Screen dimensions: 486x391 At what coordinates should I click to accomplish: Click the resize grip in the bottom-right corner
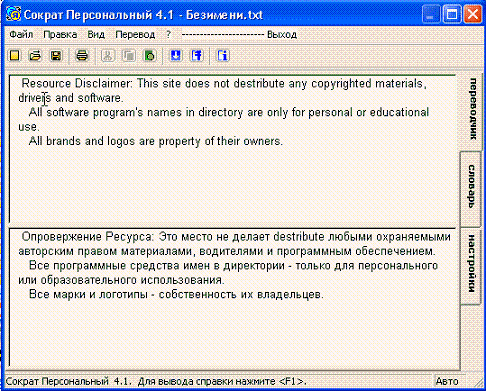click(x=478, y=382)
